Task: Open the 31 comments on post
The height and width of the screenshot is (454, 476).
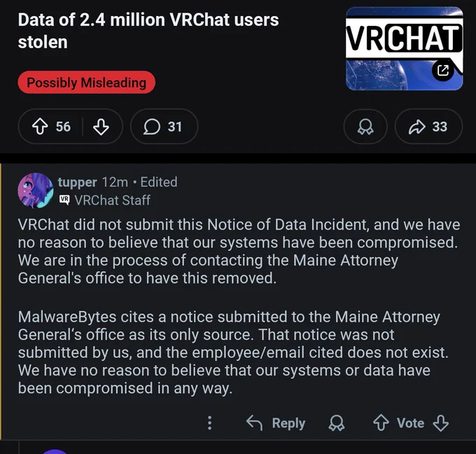Action: click(164, 126)
